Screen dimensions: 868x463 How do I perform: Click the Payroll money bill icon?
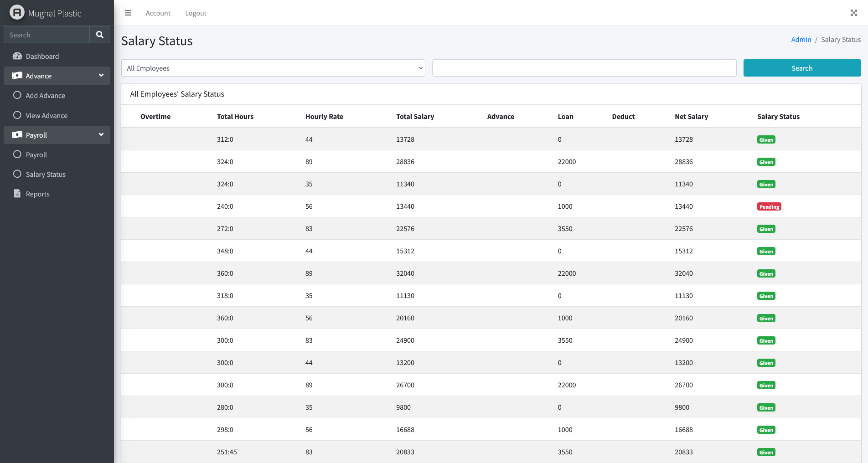17,135
